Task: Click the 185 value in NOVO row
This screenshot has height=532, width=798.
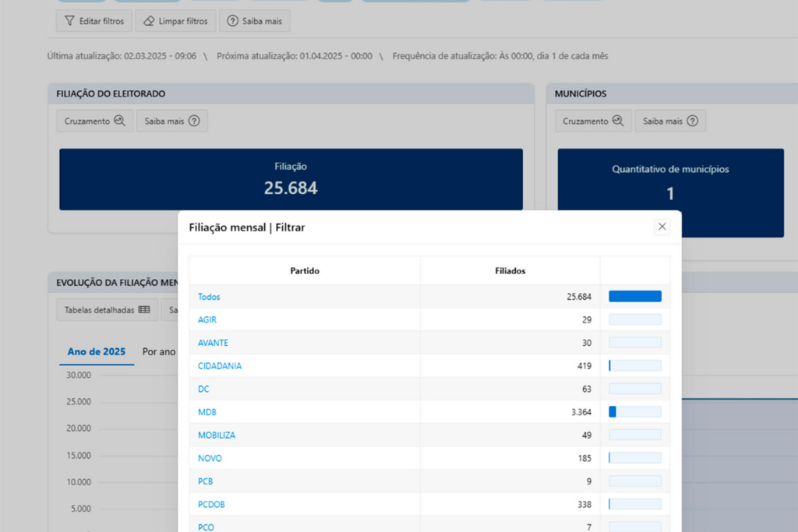Action: (584, 458)
